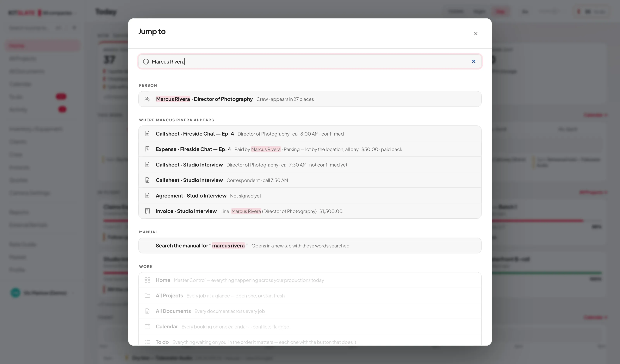Click document icon on Correspondent call sheet row
The image size is (620, 364).
(x=147, y=180)
